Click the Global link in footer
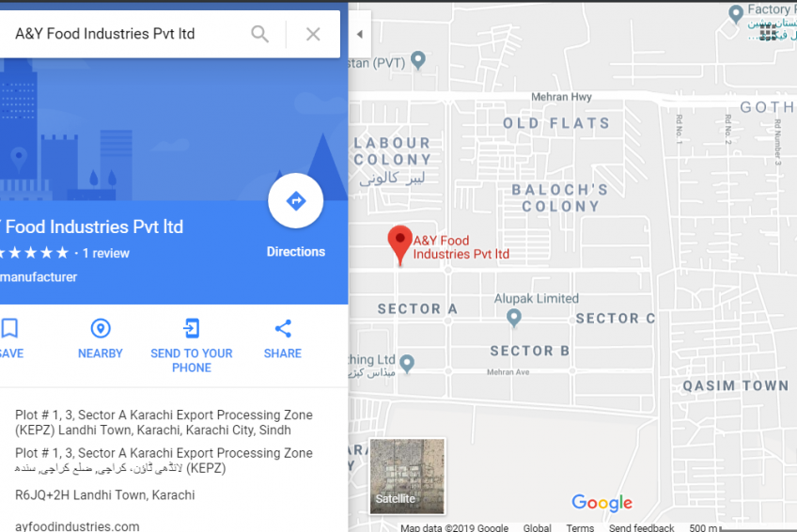Viewport: 797px width, 532px height. [537, 527]
